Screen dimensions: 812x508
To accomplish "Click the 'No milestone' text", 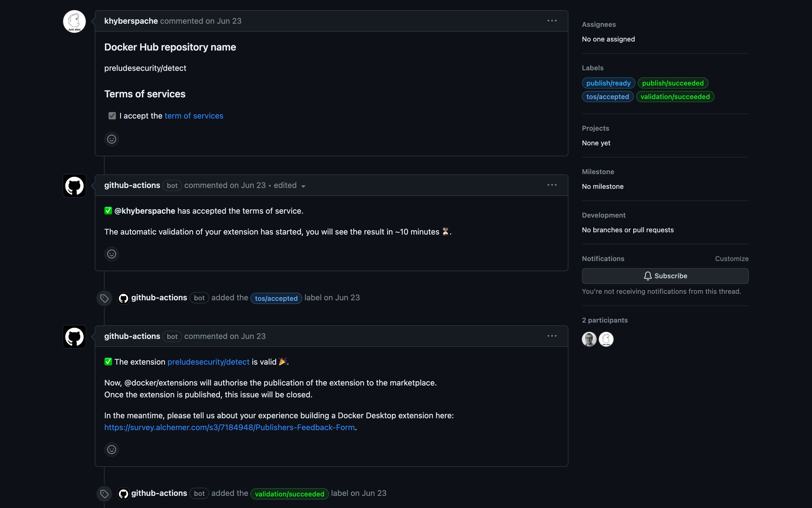I will click(x=603, y=187).
